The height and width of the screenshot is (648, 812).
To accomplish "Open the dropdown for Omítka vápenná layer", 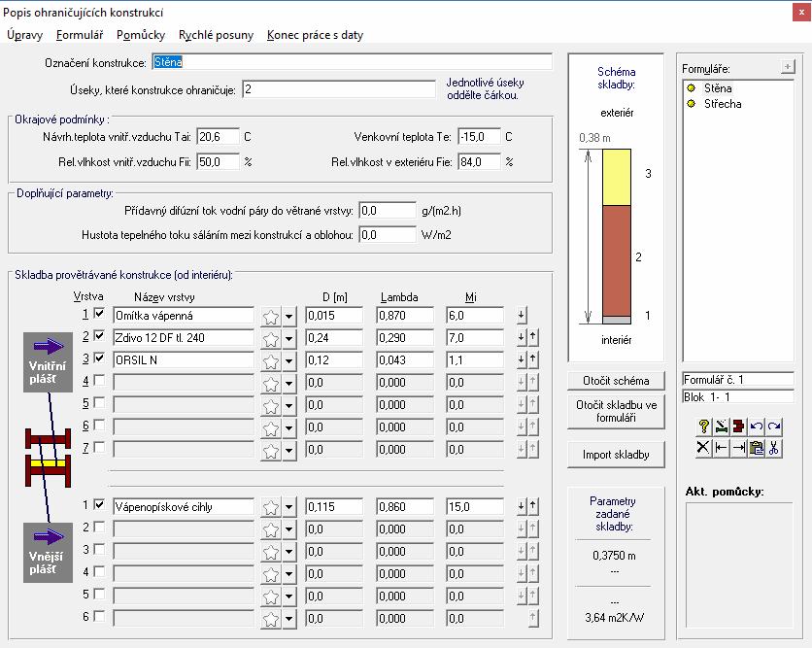I will click(289, 317).
